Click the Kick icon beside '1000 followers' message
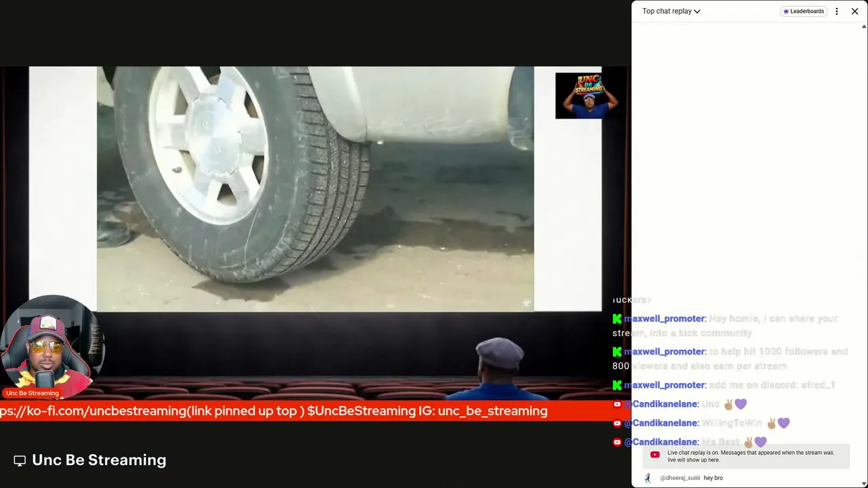The image size is (868, 488). pyautogui.click(x=617, y=352)
